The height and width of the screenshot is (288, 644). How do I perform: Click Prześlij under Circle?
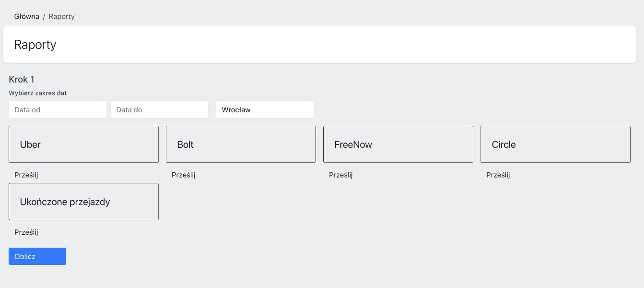pos(498,175)
